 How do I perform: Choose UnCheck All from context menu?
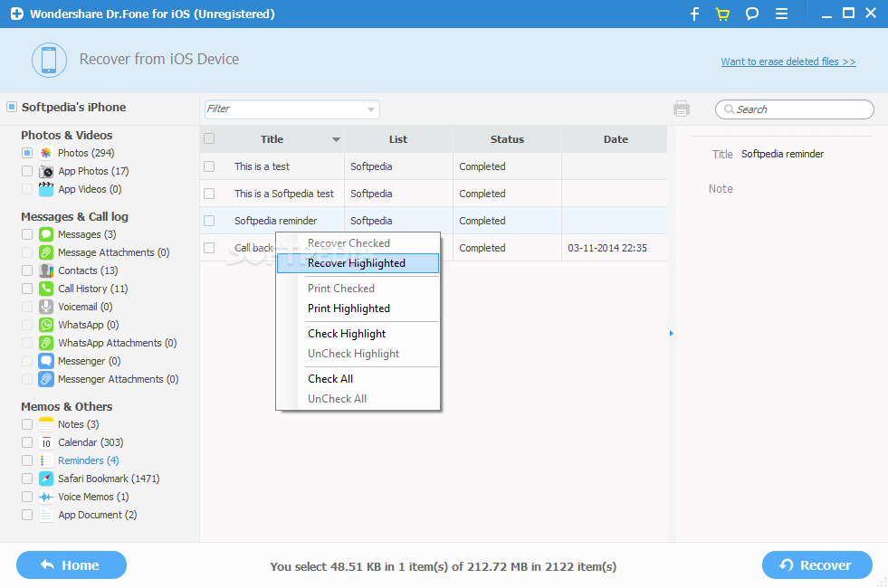(358, 399)
